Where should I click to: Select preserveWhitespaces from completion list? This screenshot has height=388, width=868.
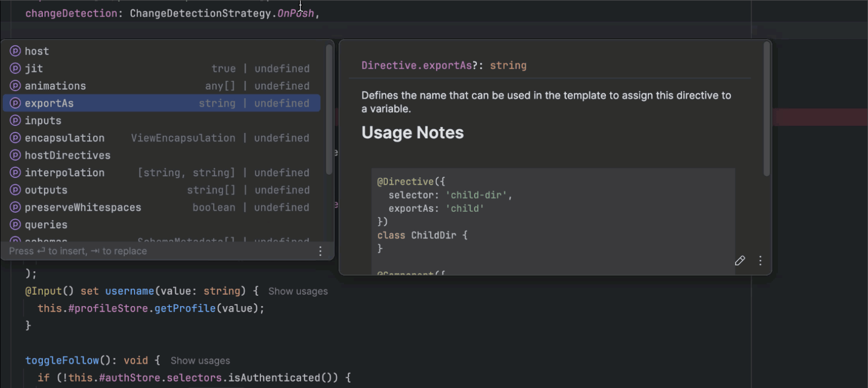pos(83,207)
